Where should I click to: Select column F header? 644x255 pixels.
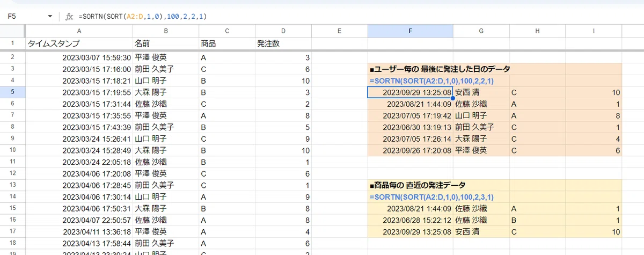(410, 32)
